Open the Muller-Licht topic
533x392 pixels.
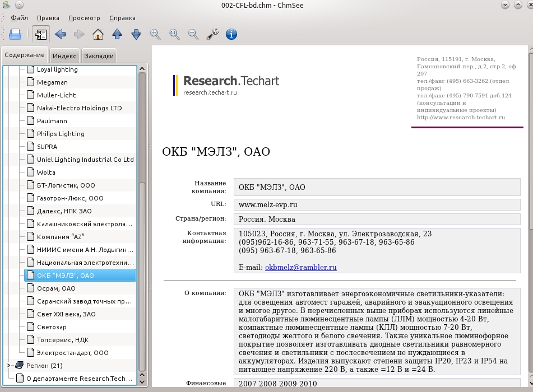coord(57,95)
